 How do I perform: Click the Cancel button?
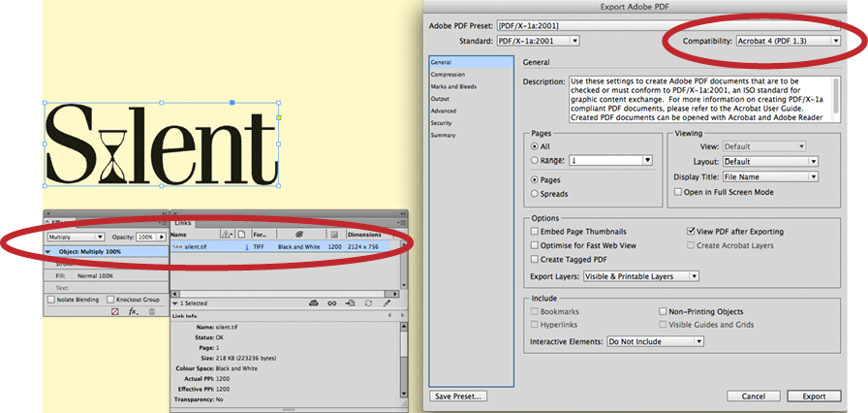click(753, 397)
